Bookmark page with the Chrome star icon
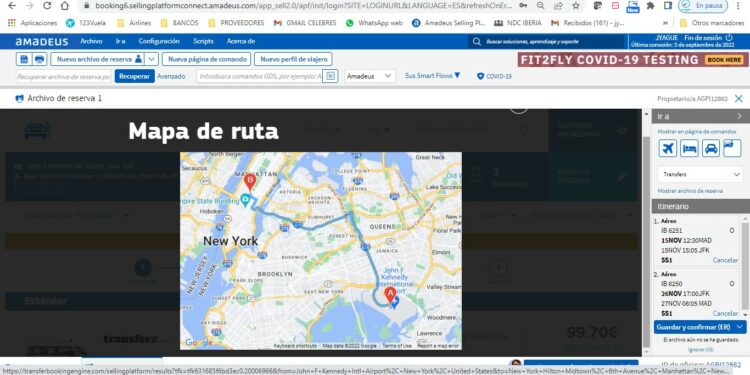 [576, 6]
